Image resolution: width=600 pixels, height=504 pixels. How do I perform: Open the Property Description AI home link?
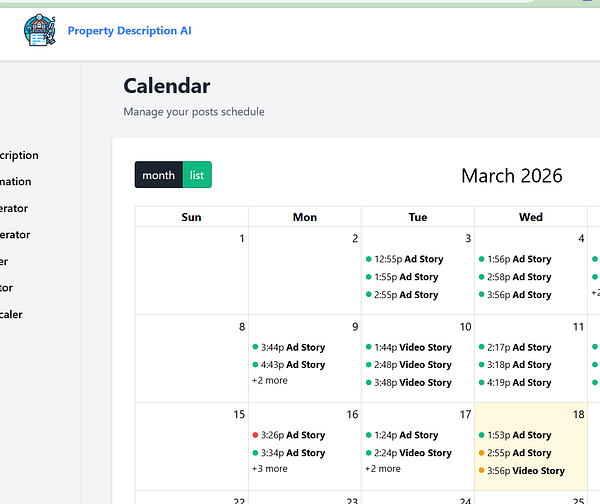point(129,31)
